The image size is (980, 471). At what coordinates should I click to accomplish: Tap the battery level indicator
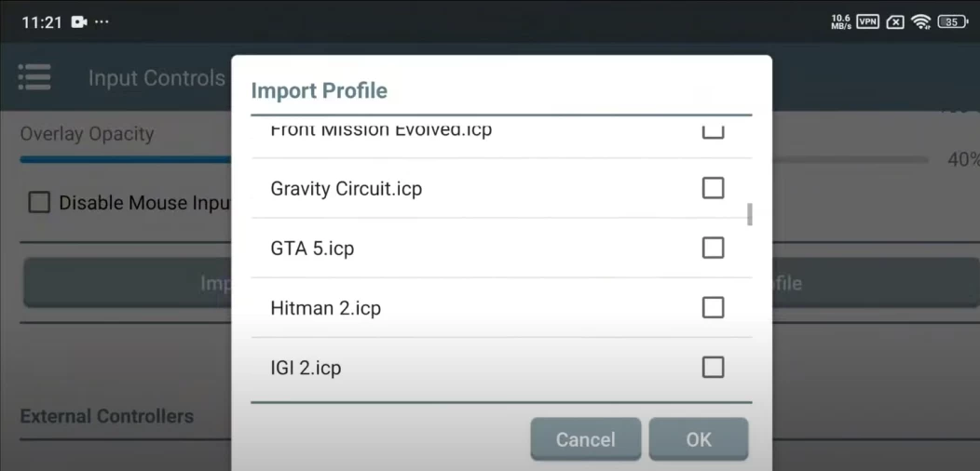point(952,21)
